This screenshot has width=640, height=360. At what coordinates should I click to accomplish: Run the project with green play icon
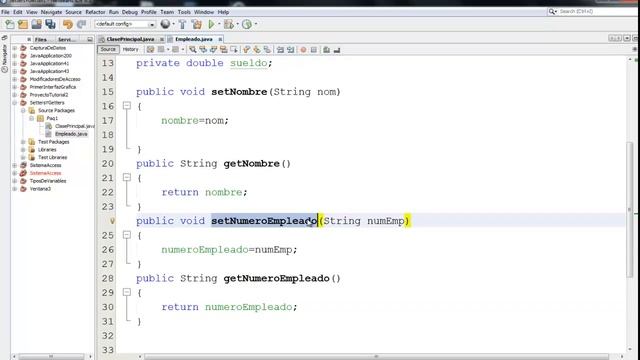pos(211,24)
